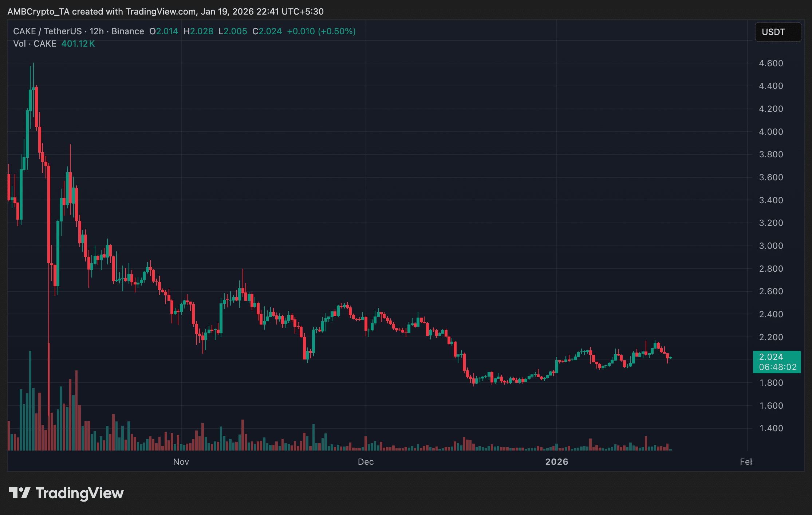
Task: Click the CAKE / TetherUS symbol title
Action: tap(47, 31)
